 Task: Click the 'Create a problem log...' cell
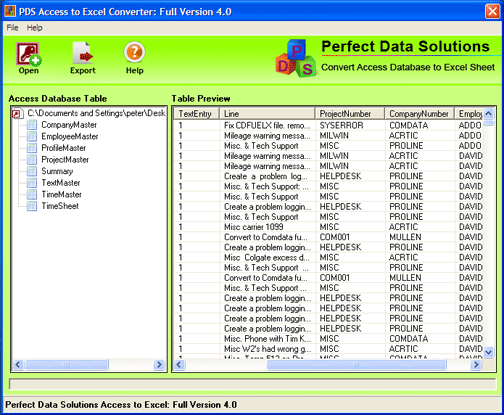pyautogui.click(x=267, y=176)
